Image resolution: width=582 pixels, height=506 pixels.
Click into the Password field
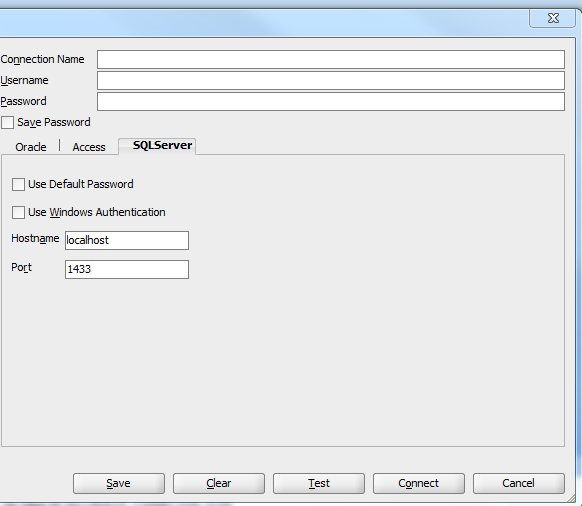point(331,101)
